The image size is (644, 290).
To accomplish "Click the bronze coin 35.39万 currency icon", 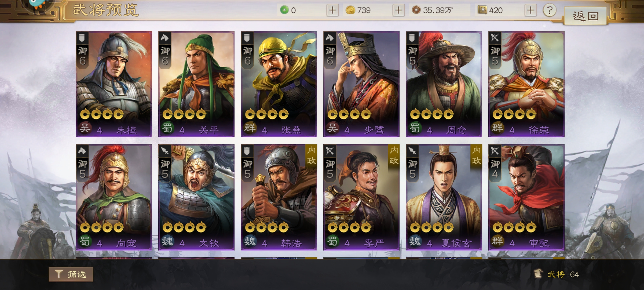I will pos(416,10).
